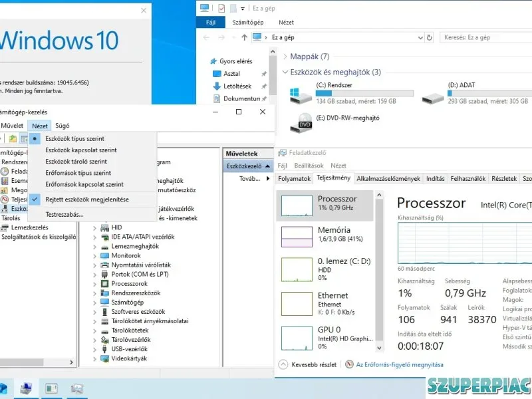Click the Processzorok chip icon
The height and width of the screenshot is (399, 532).
[105, 284]
